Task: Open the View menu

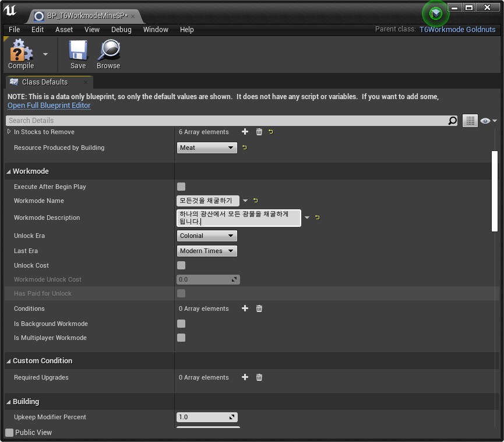Action: click(92, 30)
